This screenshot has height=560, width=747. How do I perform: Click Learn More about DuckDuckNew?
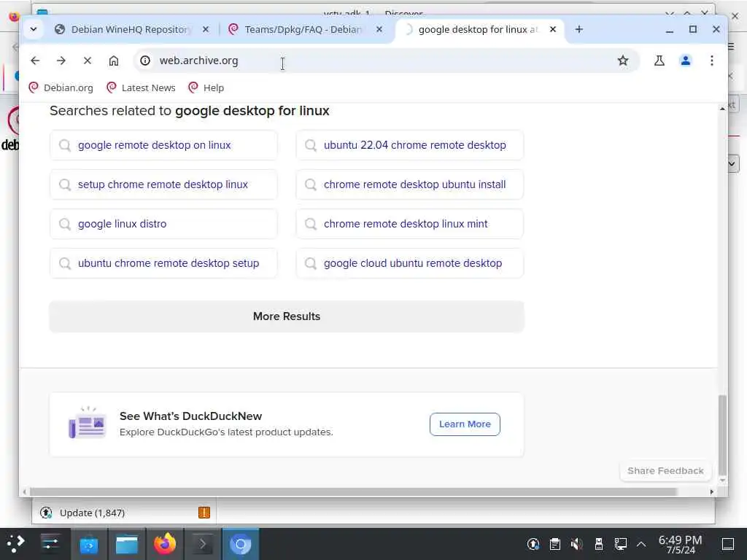[465, 424]
